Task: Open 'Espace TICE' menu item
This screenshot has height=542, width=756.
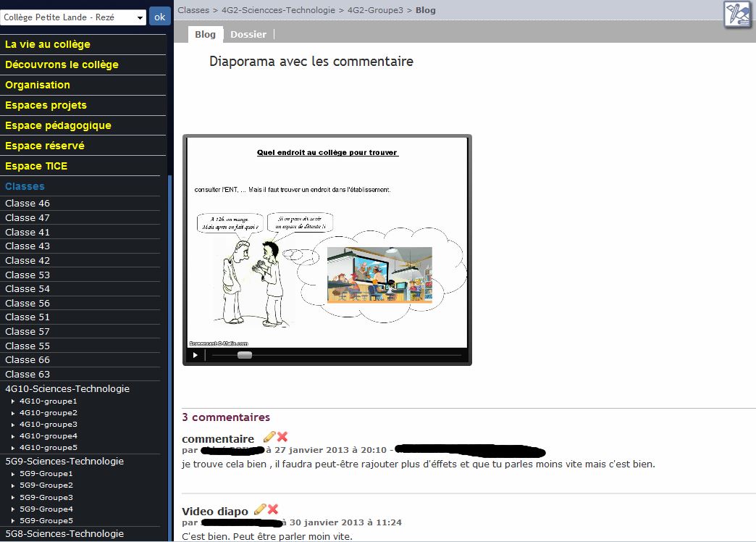Action: [36, 166]
